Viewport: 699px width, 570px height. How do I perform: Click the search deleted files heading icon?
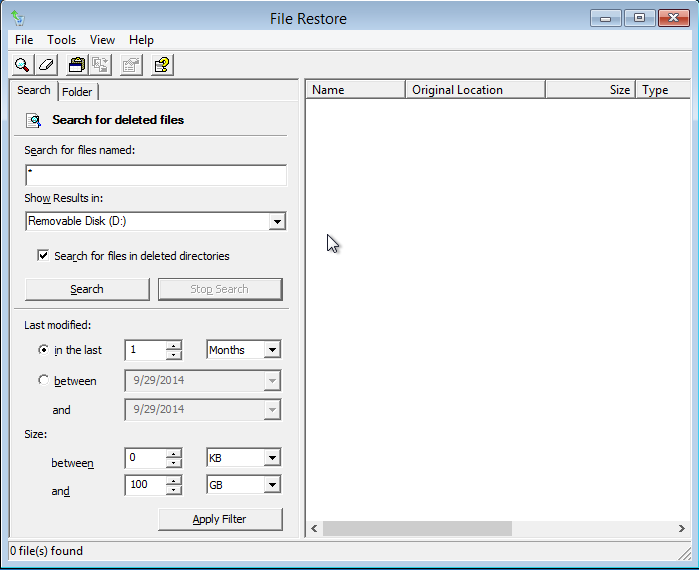click(34, 120)
